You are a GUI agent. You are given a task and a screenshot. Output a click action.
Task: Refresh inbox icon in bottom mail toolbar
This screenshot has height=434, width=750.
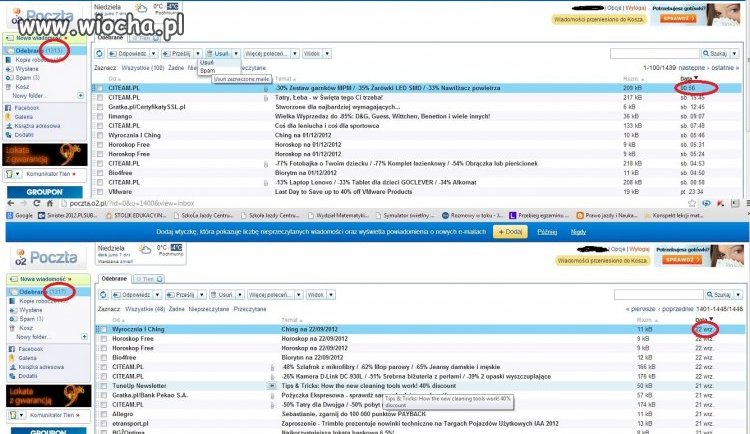[x=103, y=295]
